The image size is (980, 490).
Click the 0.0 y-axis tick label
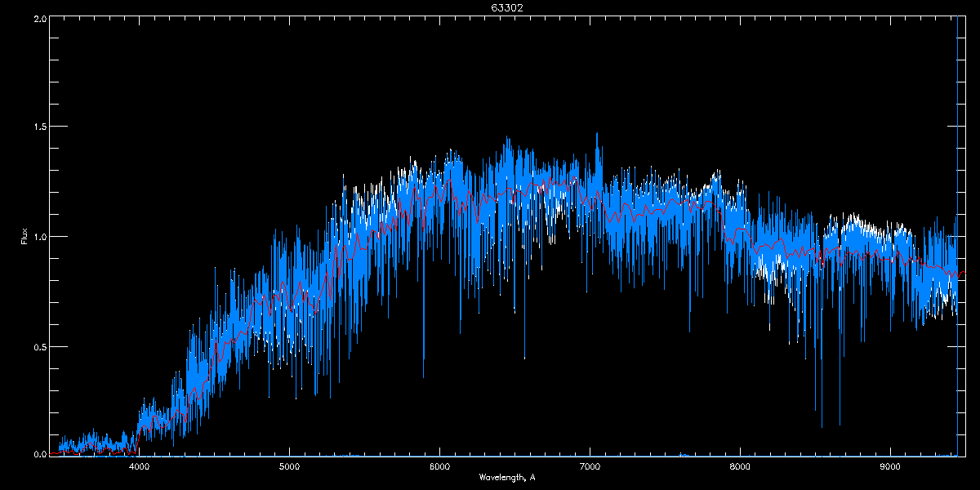click(40, 454)
